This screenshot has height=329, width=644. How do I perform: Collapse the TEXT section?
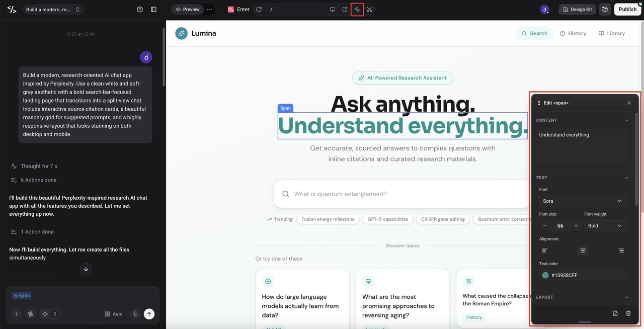point(627,178)
